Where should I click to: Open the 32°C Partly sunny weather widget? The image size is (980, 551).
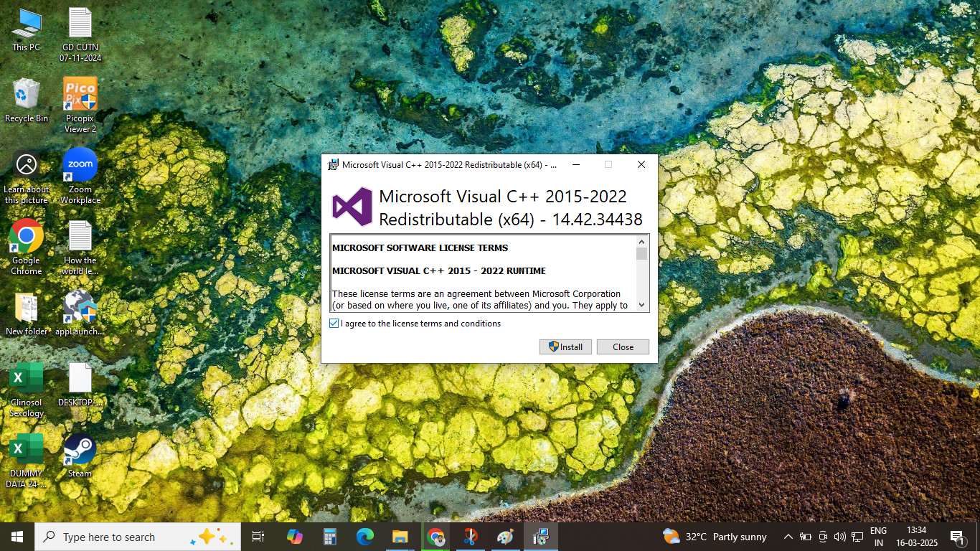[x=715, y=537]
